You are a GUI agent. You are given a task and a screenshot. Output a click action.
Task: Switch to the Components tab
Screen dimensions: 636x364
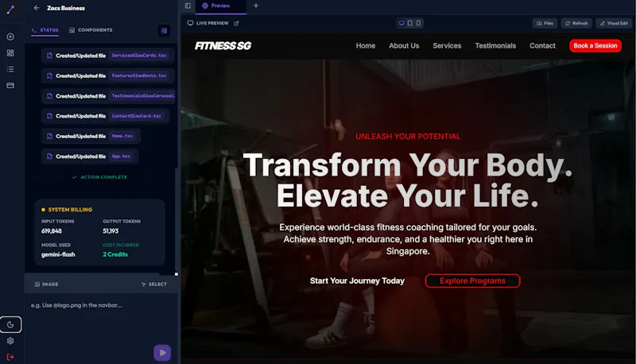[x=91, y=30]
